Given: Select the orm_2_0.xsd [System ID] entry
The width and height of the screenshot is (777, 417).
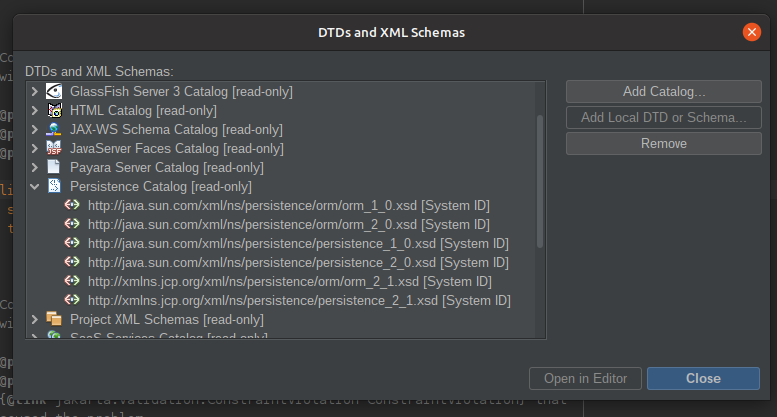Looking at the screenshot, I should 288,224.
